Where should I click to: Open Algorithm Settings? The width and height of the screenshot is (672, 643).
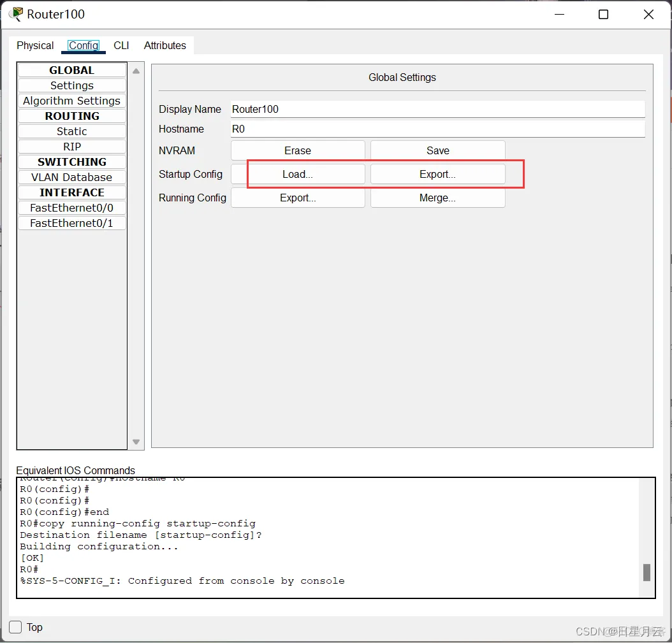[72, 101]
